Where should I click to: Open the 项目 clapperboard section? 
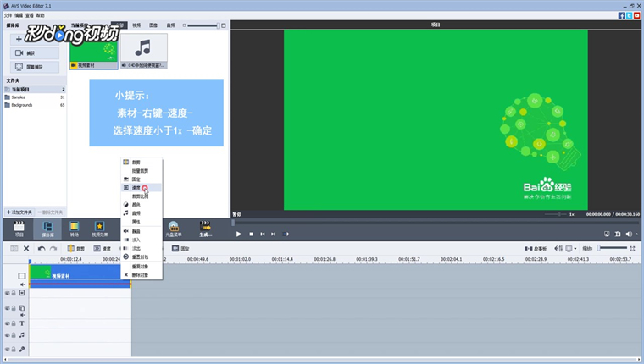19,229
